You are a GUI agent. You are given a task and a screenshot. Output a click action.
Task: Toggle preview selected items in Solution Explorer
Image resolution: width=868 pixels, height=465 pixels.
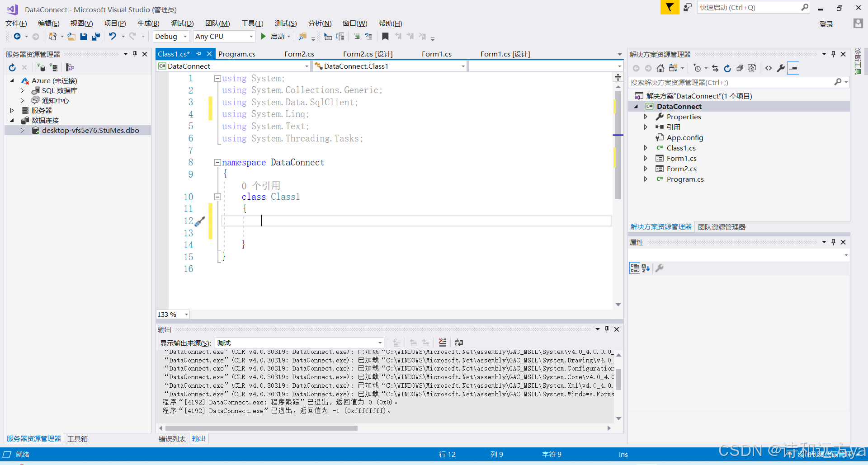[x=793, y=68]
